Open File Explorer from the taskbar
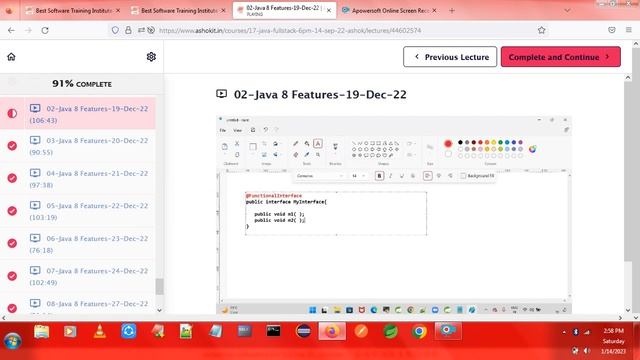 click(x=42, y=332)
